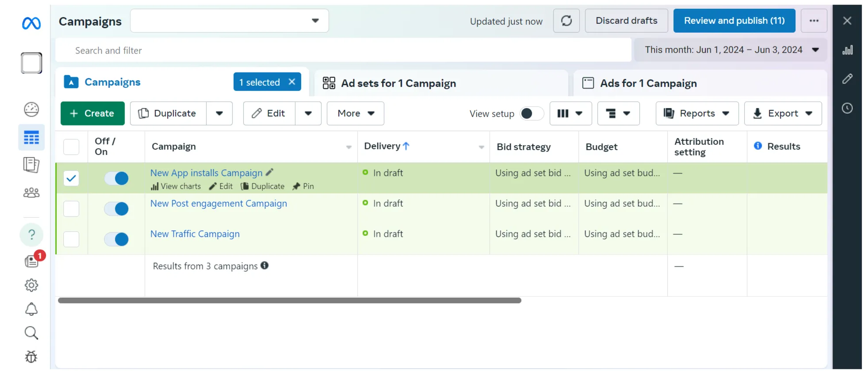The image size is (868, 371).
Task: Open the New Post engagement Campaign link
Action: tap(218, 204)
